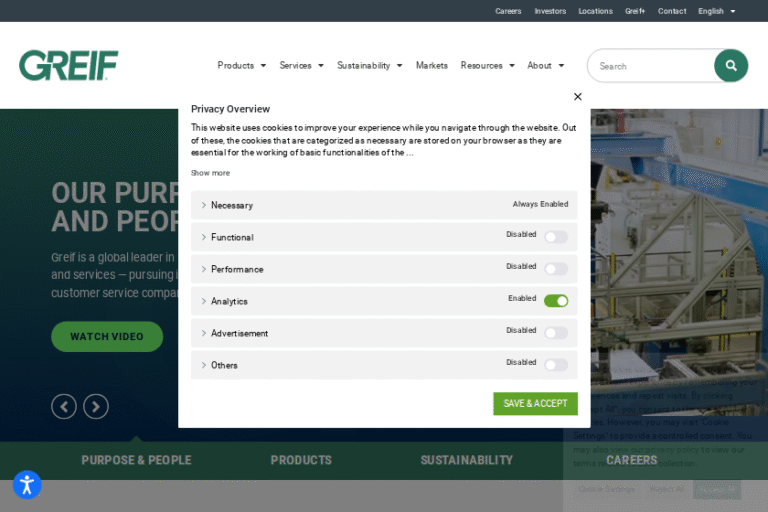768x512 pixels.
Task: Toggle the Others cookies switch
Action: [556, 365]
